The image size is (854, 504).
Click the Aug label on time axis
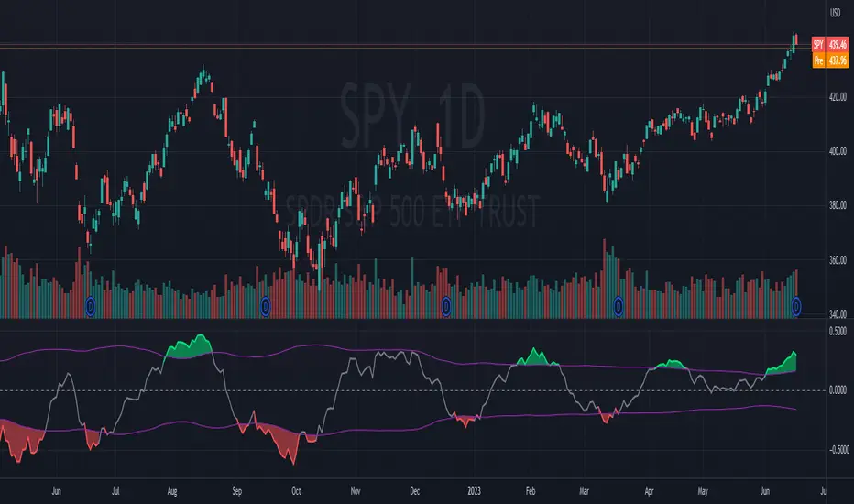[x=172, y=491]
